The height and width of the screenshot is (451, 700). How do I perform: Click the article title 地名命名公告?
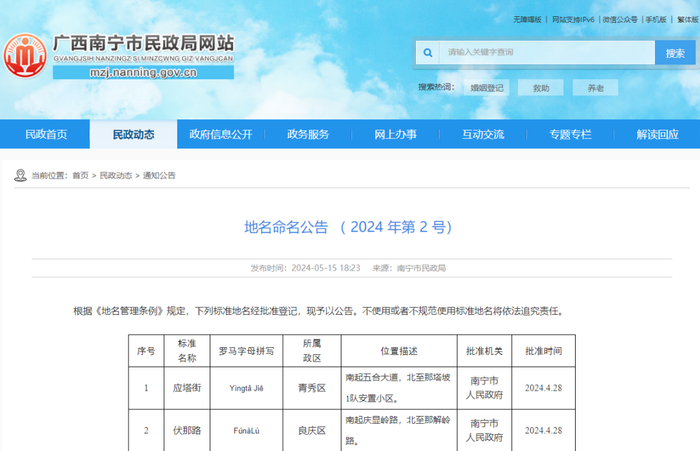[348, 227]
